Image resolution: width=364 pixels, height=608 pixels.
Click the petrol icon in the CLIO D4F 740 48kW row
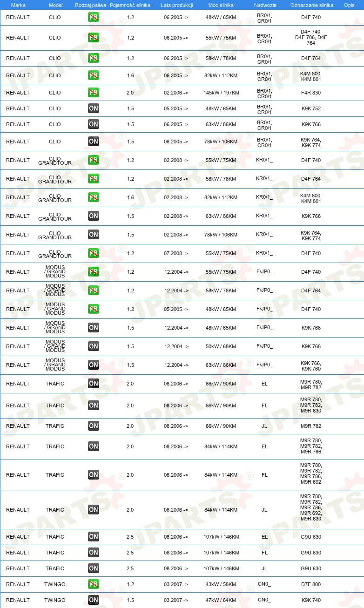pos(94,17)
